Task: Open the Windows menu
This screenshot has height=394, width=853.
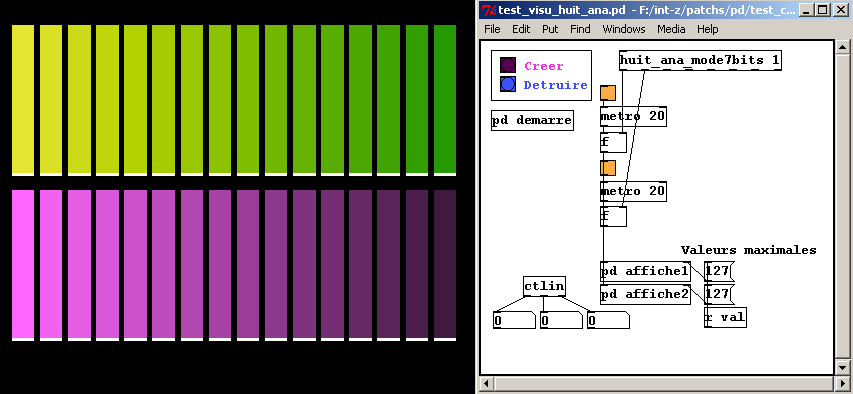Action: (x=623, y=29)
